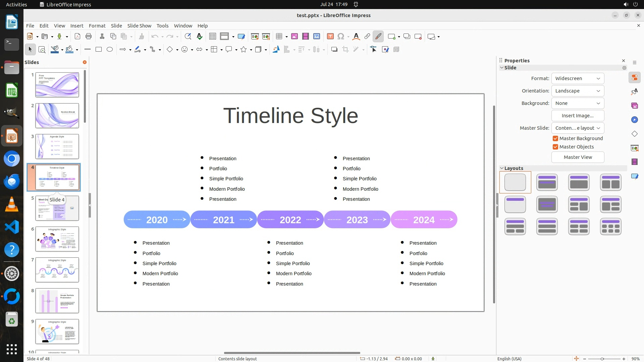Click the Insert Image... button
This screenshot has width=644, height=362.
pos(578,116)
